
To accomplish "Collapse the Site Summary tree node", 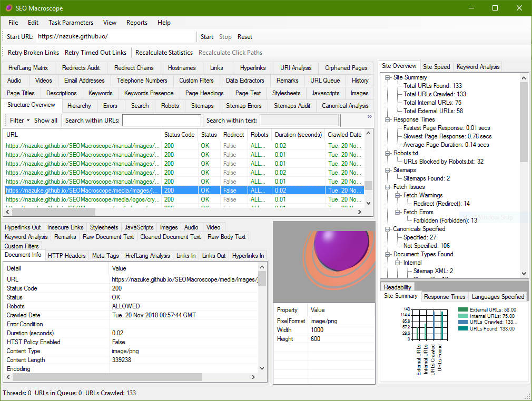I will (x=387, y=78).
